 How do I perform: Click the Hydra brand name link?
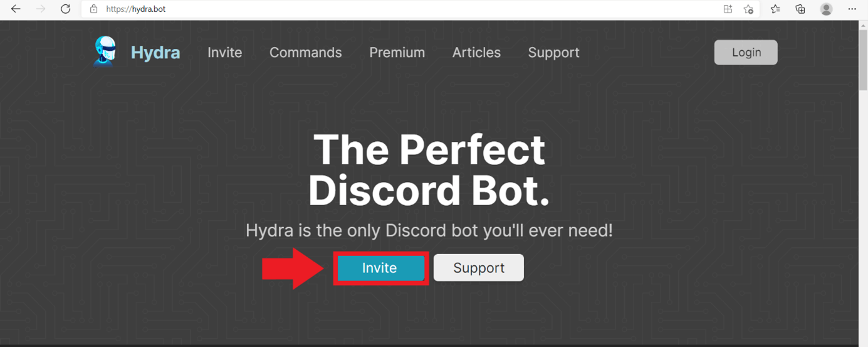pyautogui.click(x=155, y=53)
